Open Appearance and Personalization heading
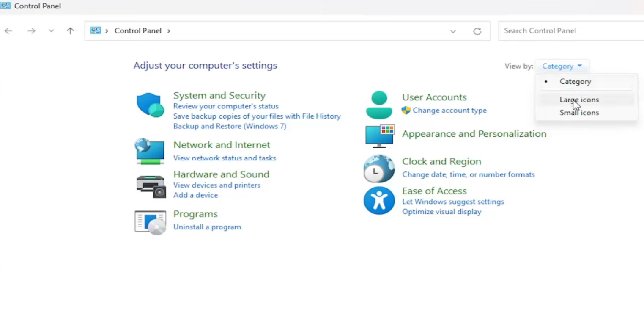This screenshot has width=644, height=329. point(474,134)
